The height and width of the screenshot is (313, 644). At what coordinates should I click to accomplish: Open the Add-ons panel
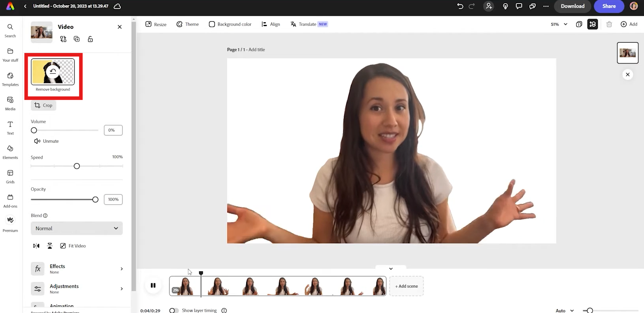click(10, 201)
